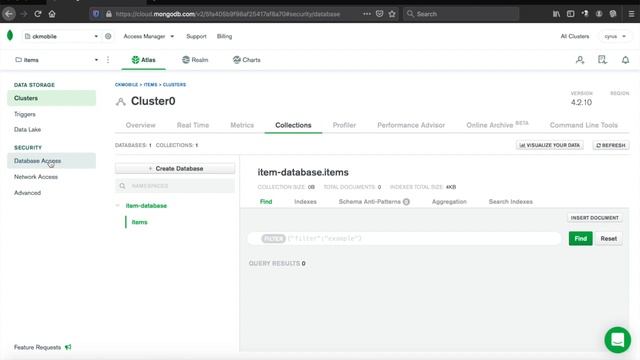Open the Search Indexes sub-tab
Viewport: 640px width, 360px height.
pyautogui.click(x=511, y=202)
